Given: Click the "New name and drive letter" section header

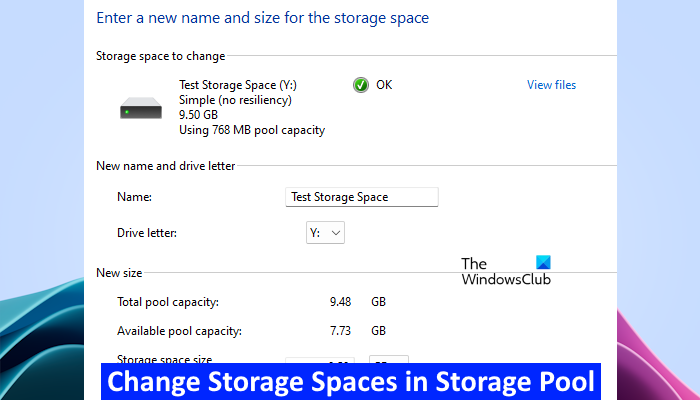Looking at the screenshot, I should pos(165,166).
